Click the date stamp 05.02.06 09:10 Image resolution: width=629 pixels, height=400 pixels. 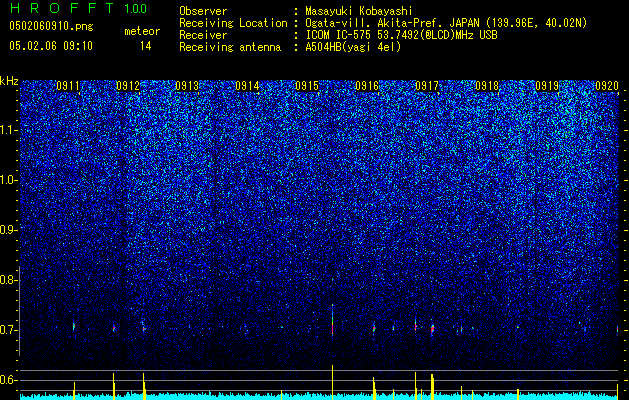(51, 46)
